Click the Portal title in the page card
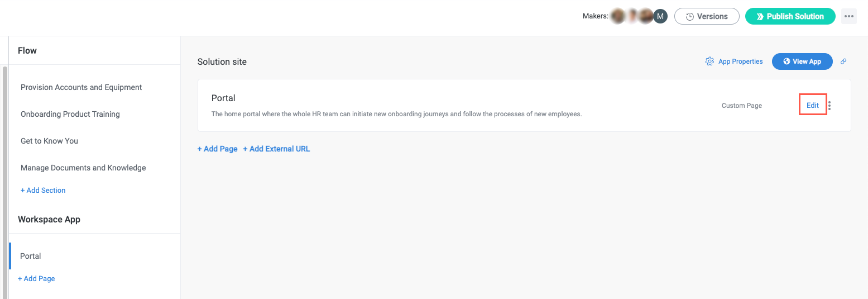 click(223, 98)
